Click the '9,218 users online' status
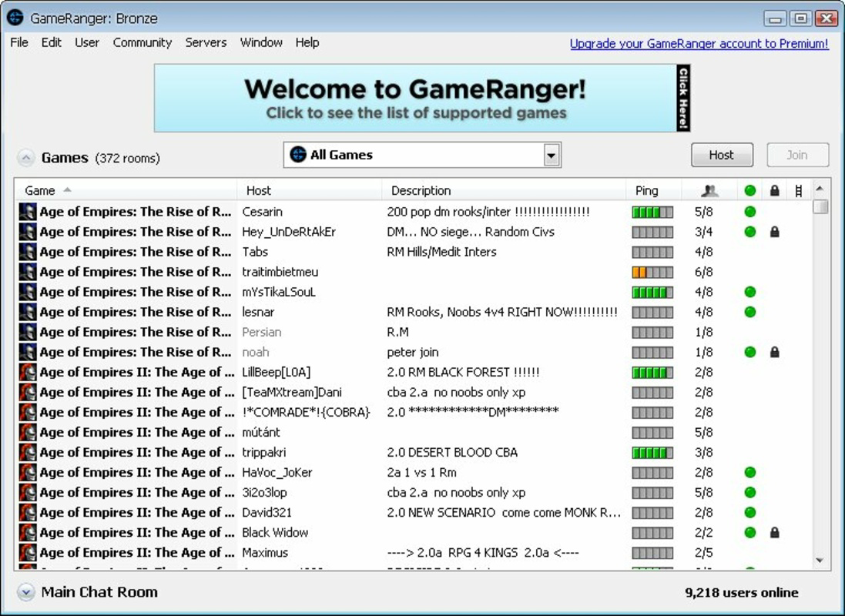 coord(742,592)
